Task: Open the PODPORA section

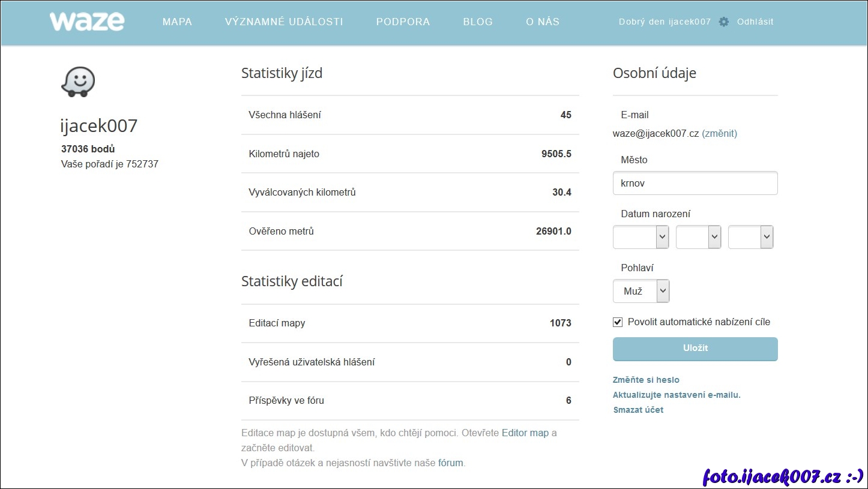Action: [403, 22]
